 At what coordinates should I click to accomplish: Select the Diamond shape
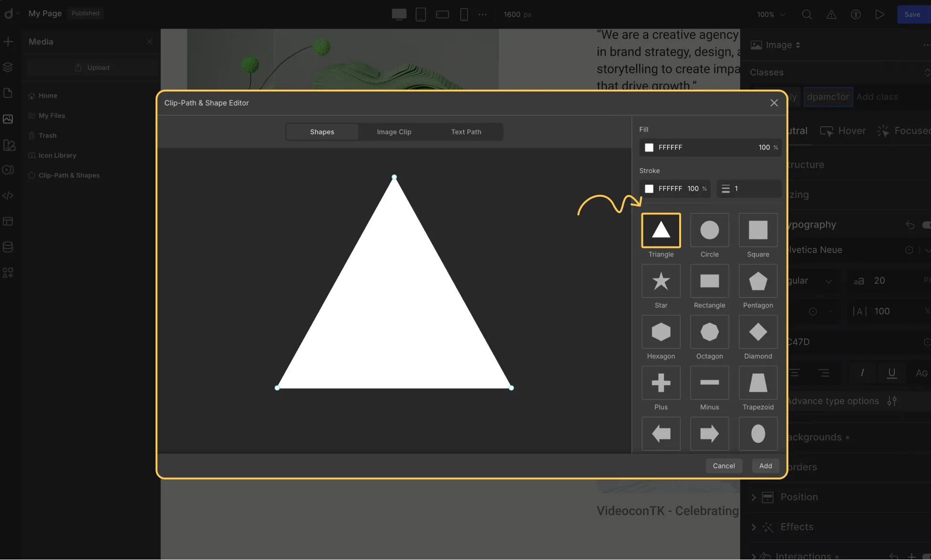[x=758, y=332]
